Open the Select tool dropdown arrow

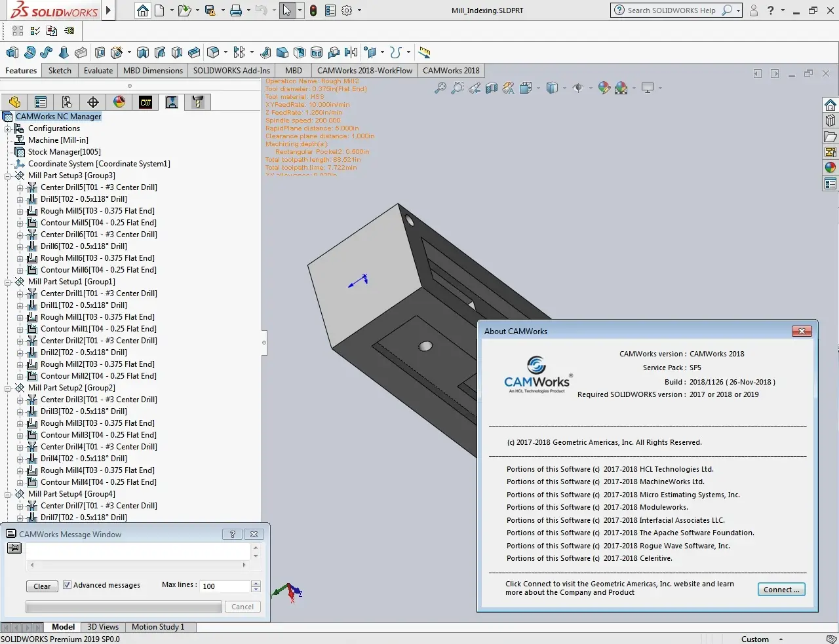[300, 10]
